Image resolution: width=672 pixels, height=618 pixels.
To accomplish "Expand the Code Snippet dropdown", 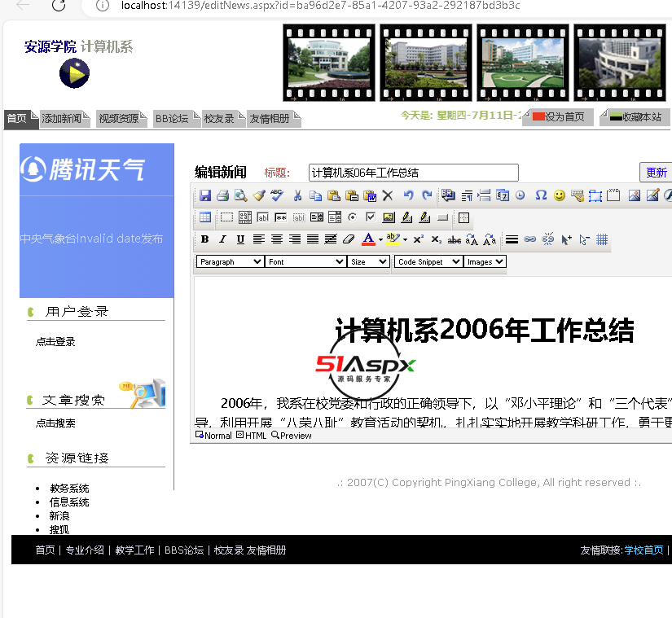I will point(428,261).
